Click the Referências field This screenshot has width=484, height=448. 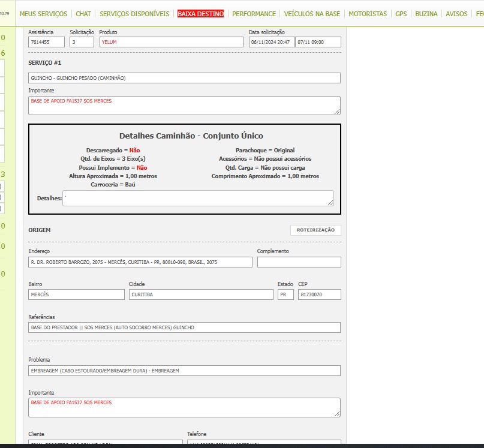point(184,327)
